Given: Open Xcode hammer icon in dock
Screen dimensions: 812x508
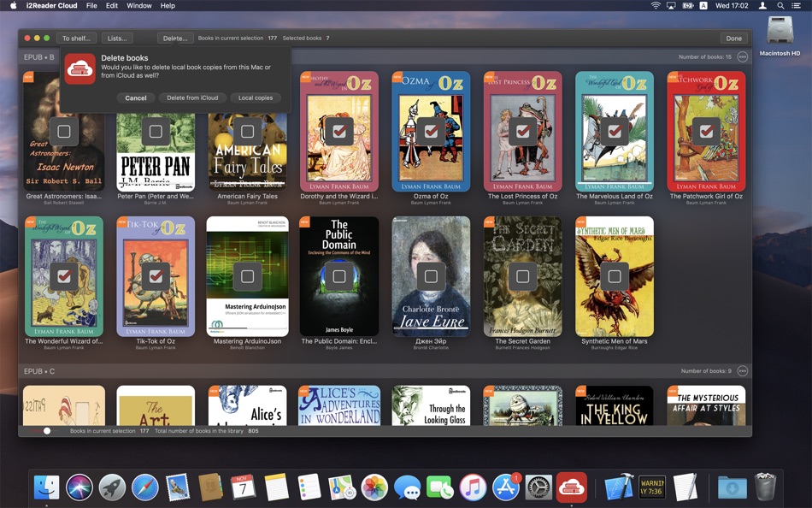Looking at the screenshot, I should (x=620, y=487).
